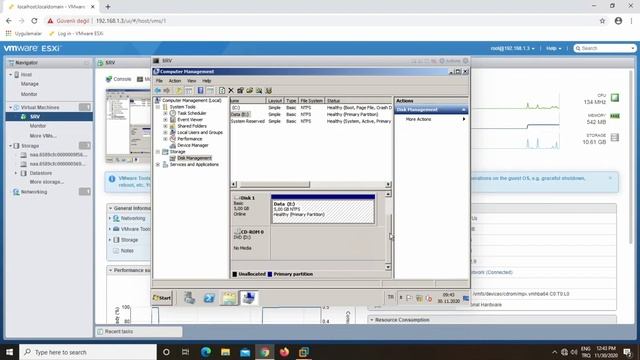Viewport: 640px width, 360px height.
Task: Open Task Scheduler in the tree
Action: pyautogui.click(x=191, y=113)
